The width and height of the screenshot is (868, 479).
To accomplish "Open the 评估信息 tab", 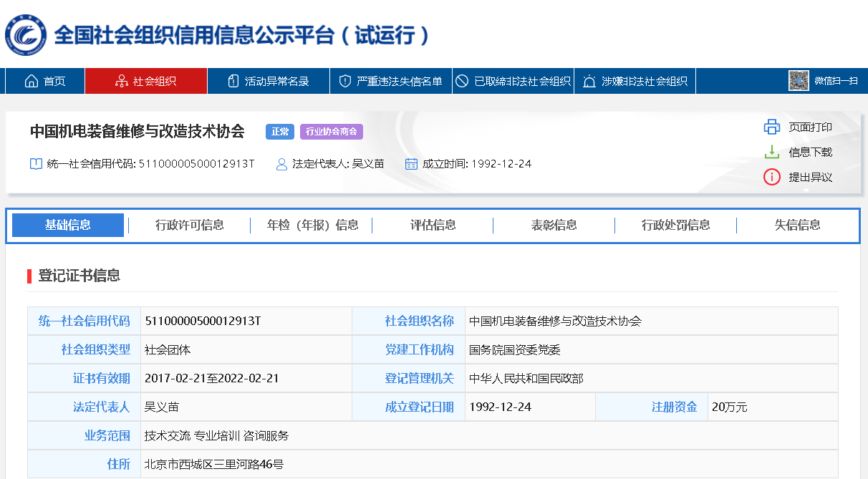I will click(433, 225).
